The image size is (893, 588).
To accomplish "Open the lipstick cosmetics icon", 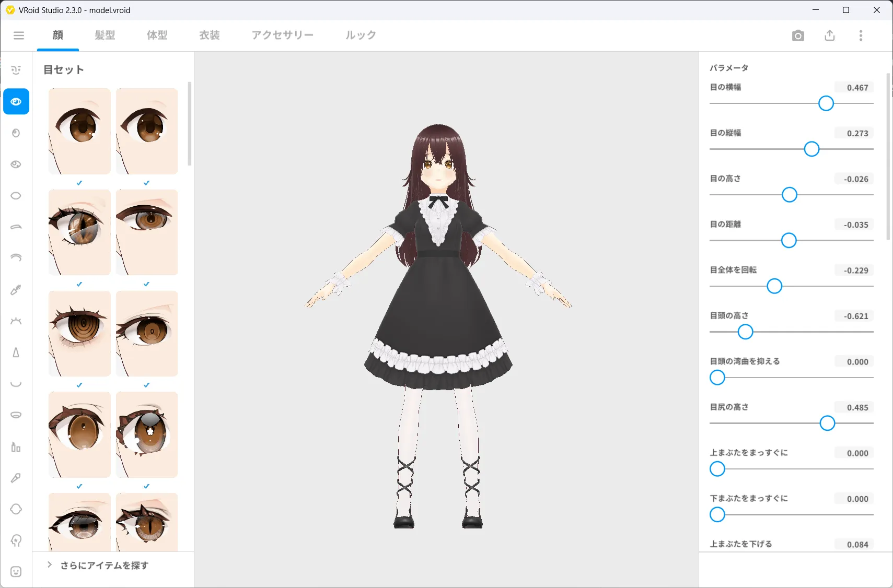I will pos(16,447).
